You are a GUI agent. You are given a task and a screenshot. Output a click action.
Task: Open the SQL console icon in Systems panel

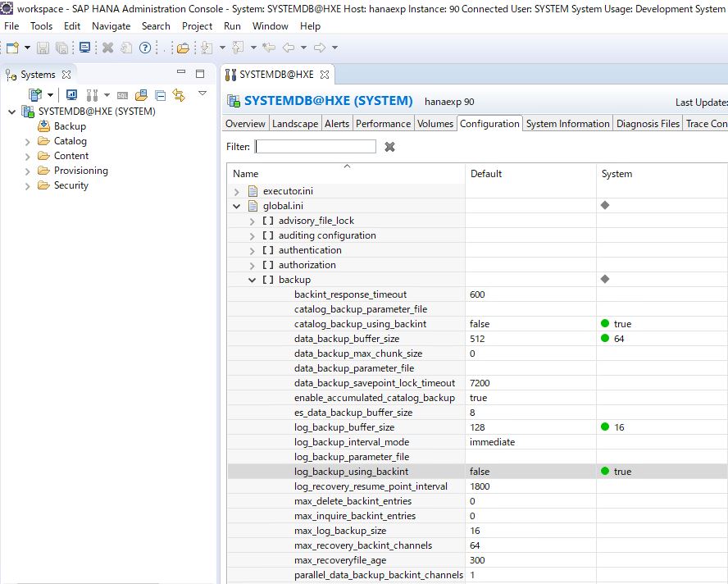123,95
